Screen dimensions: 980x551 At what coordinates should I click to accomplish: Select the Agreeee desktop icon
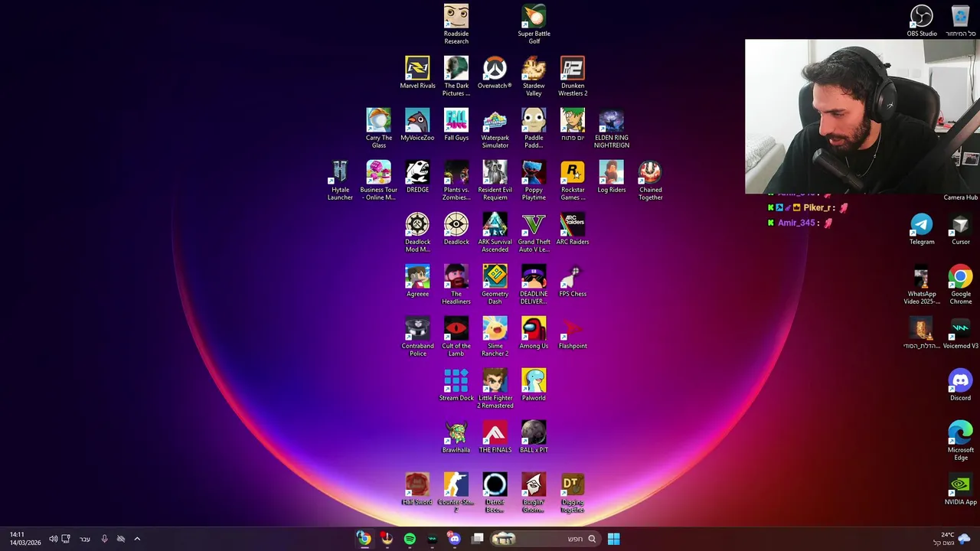coord(417,281)
